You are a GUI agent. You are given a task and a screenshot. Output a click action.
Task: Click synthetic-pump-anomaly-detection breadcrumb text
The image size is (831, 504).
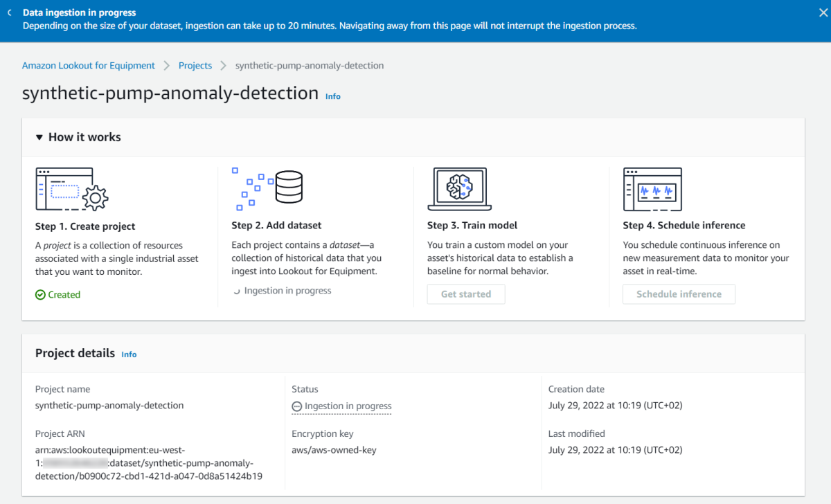coord(310,65)
